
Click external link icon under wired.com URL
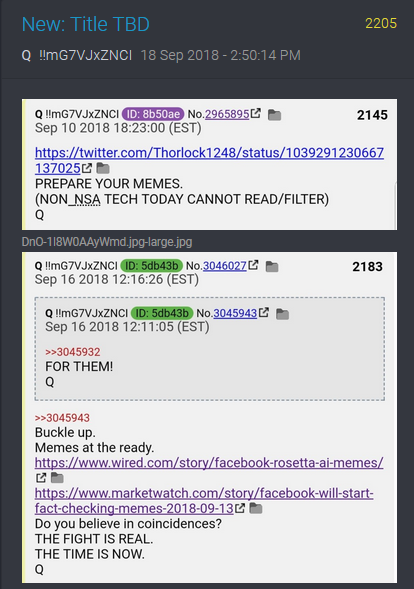point(41,477)
